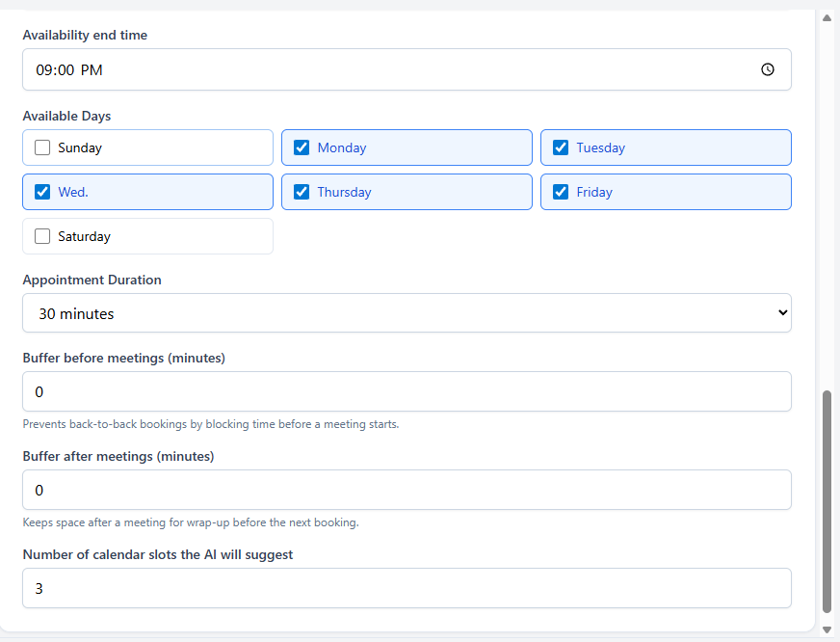840x642 pixels.
Task: Click the Thursday label text
Action: coord(344,192)
